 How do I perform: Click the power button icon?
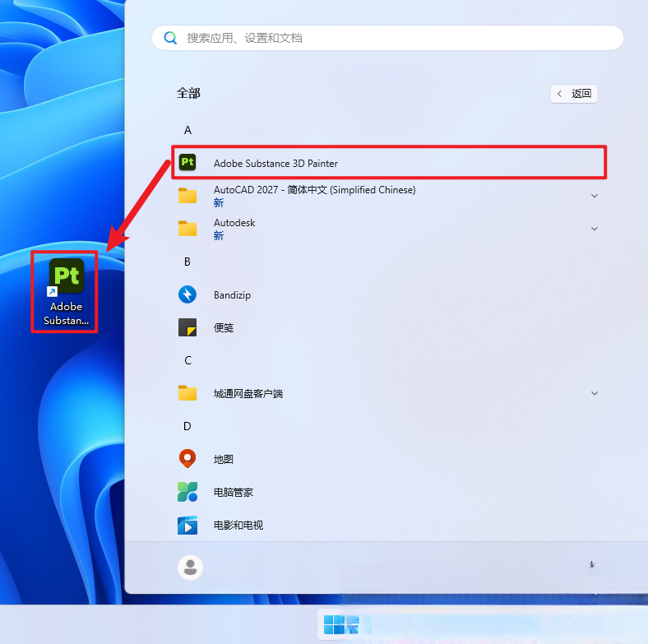click(x=592, y=565)
